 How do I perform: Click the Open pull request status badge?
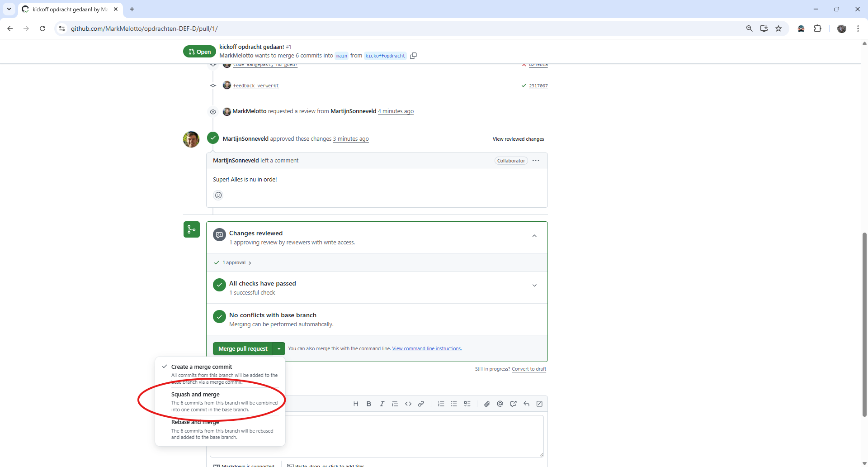199,52
